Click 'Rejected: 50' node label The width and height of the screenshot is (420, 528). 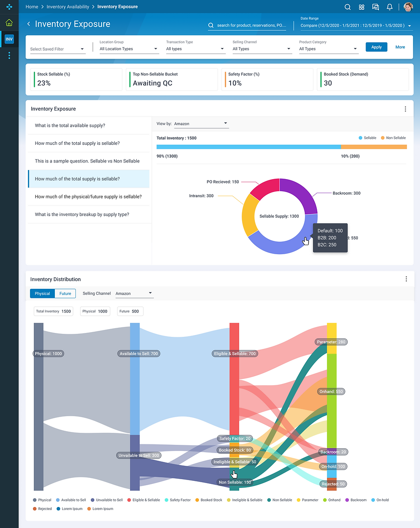click(x=333, y=484)
